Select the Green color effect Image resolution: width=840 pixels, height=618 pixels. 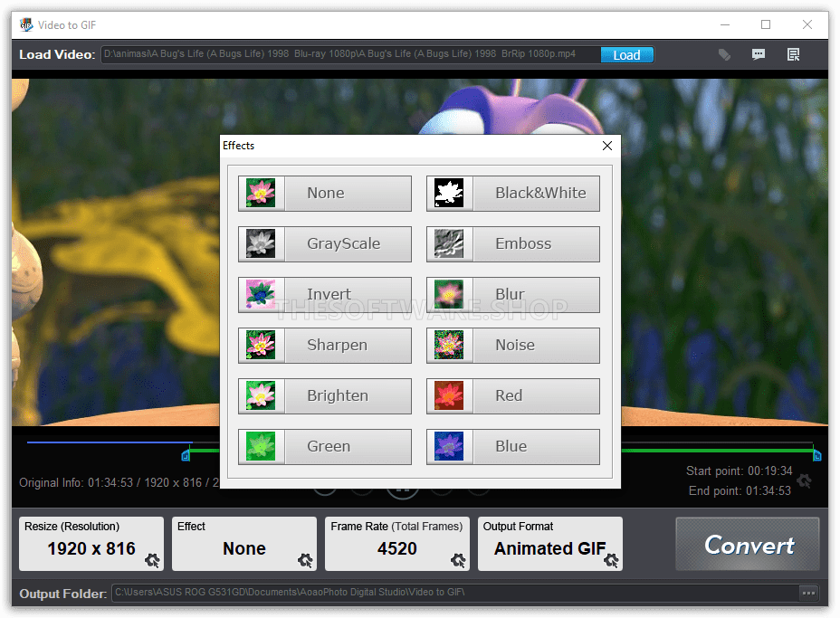click(x=325, y=447)
